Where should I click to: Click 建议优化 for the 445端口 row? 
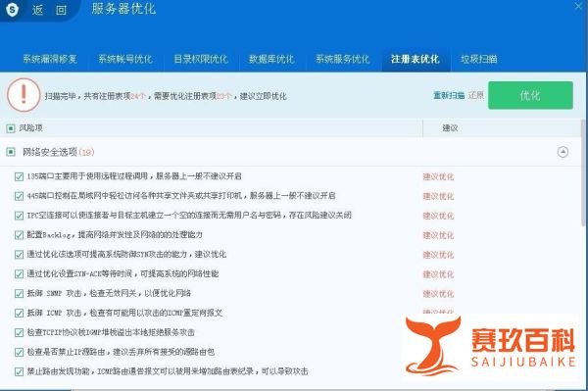(438, 196)
